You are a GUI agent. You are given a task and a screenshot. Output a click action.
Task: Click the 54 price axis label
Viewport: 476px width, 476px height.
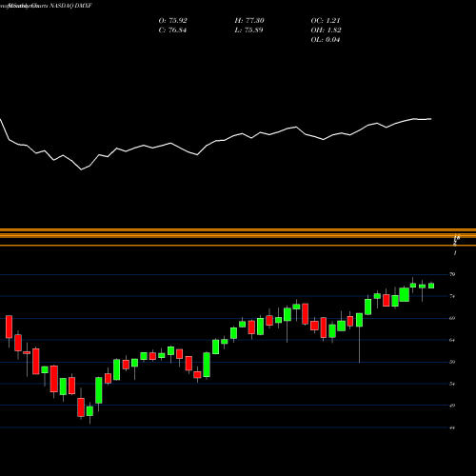[x=452, y=384]
